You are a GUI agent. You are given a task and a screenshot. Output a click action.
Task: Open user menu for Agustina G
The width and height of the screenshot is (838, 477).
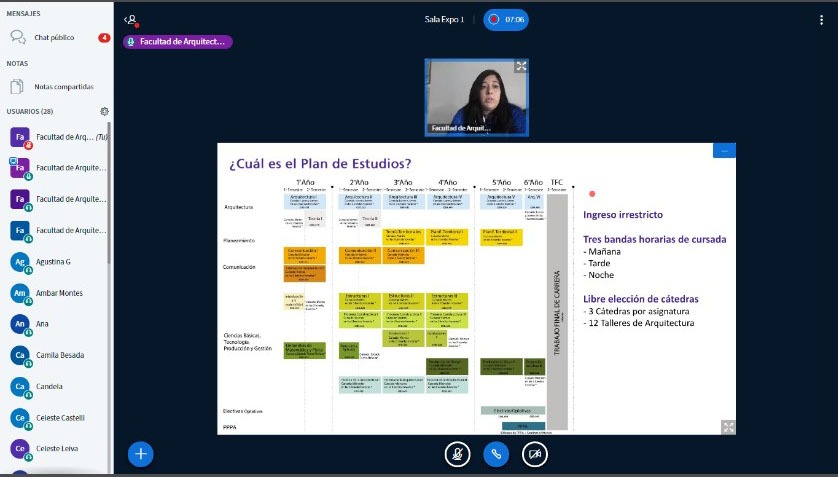(x=60, y=262)
